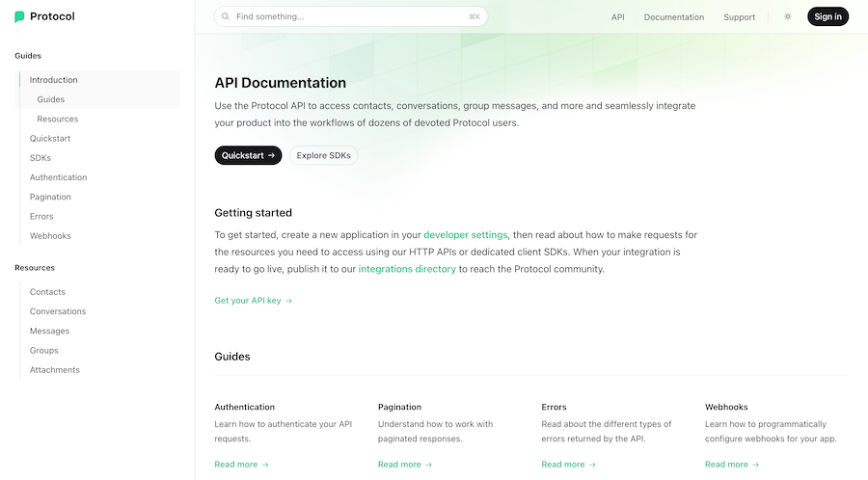Click Read more under the Errors guide

568,465
